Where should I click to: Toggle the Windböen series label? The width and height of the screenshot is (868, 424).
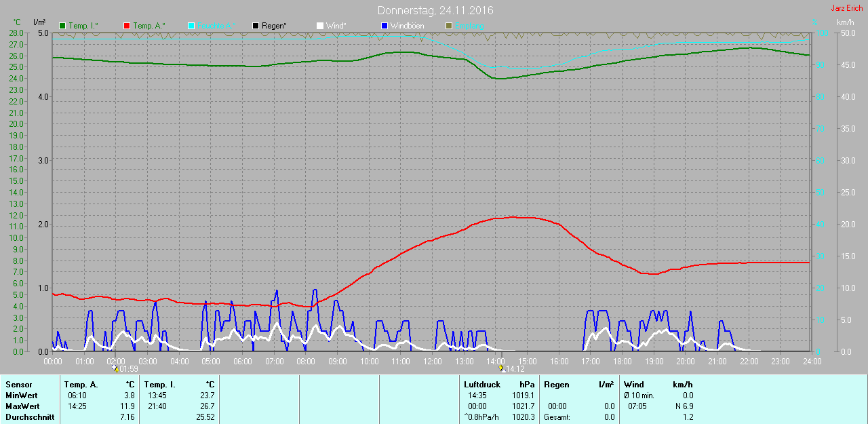pyautogui.click(x=407, y=26)
